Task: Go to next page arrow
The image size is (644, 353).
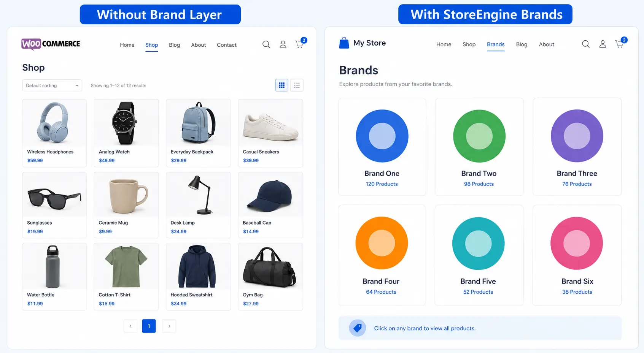Action: (169, 326)
